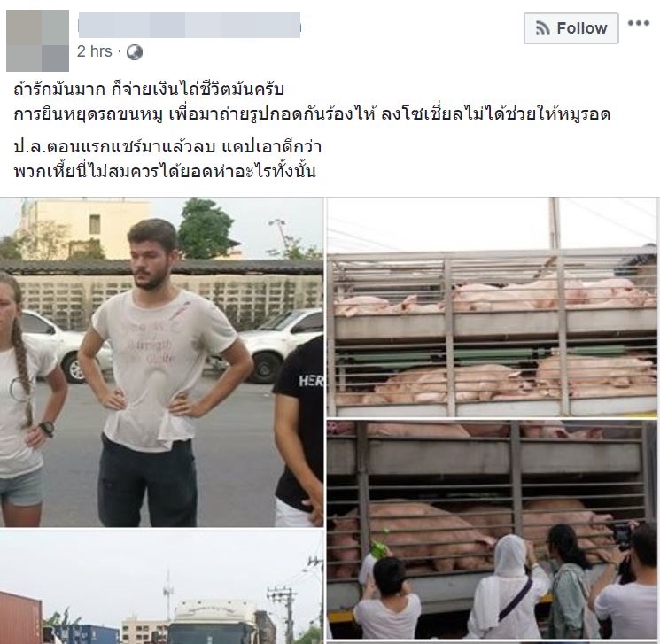Click the line starting with การยืนหยุดรถขนหมู
Screen dimensions: 660x644
(x=312, y=114)
